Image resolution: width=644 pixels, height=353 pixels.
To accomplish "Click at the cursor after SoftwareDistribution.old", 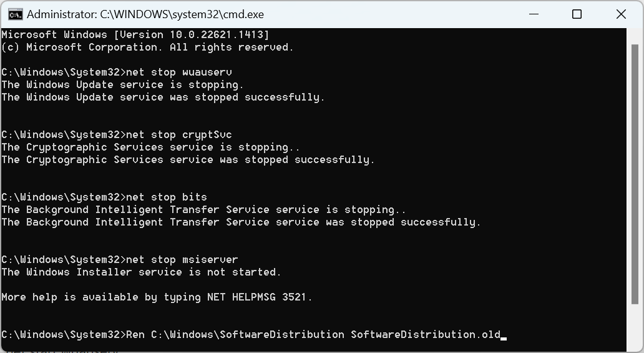I will [504, 338].
